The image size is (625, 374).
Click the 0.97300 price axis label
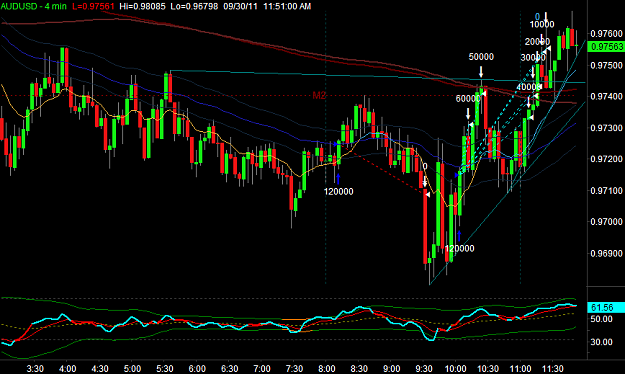pos(606,128)
